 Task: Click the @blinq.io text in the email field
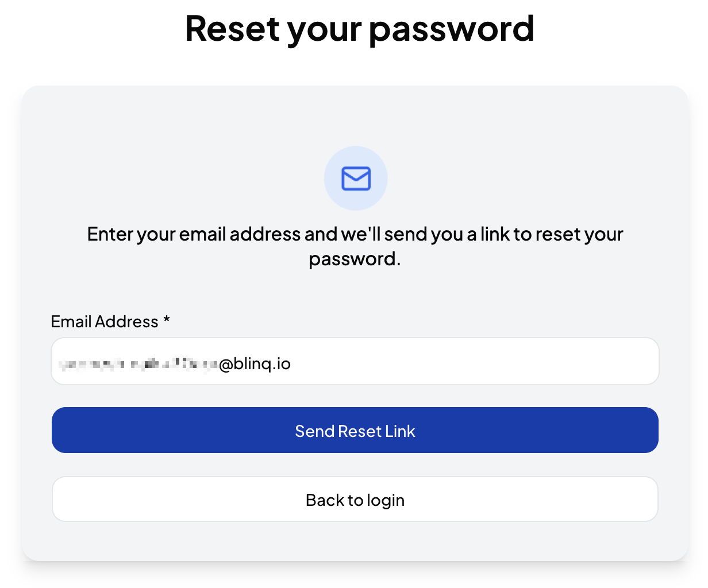point(255,364)
